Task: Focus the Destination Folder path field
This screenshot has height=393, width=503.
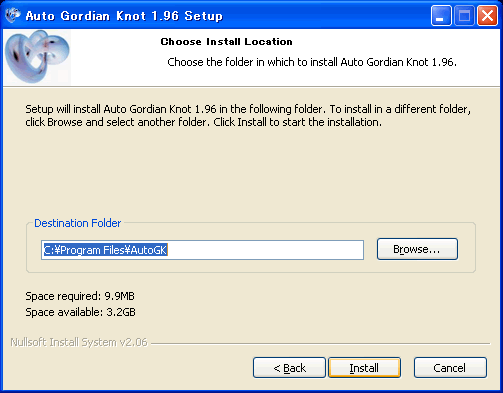Action: click(202, 250)
